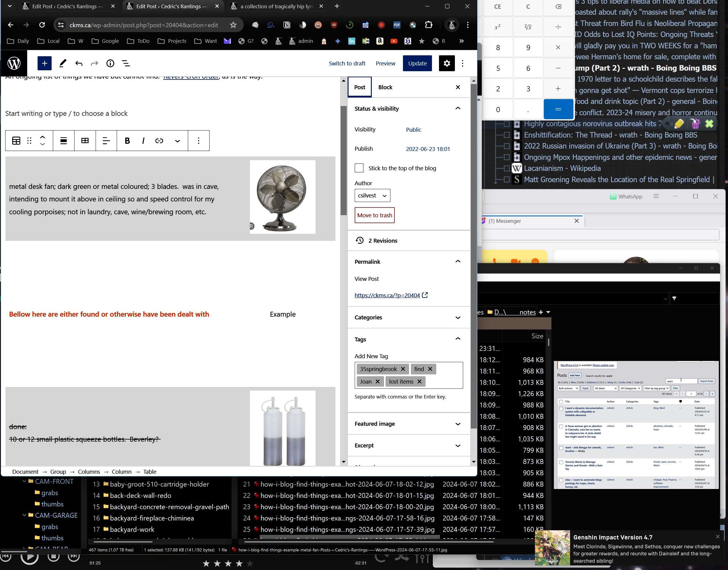Screen dimensions: 728x570
Task: Click the insert link icon
Action: (x=159, y=141)
